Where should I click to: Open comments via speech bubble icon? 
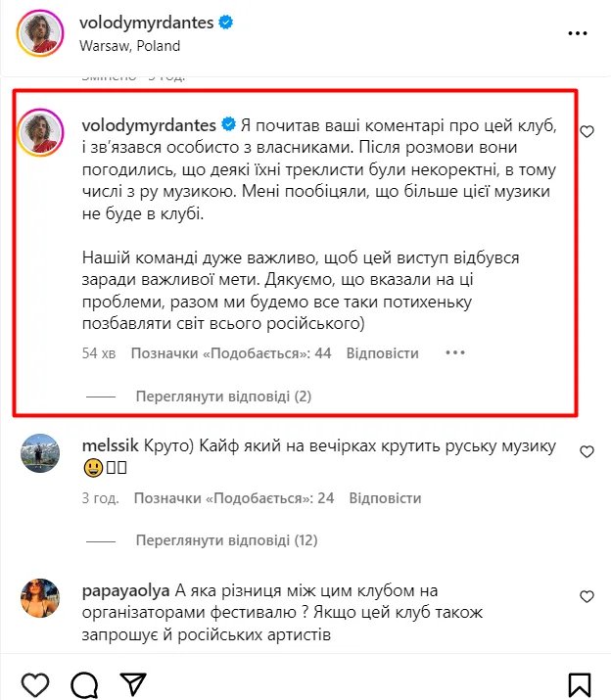point(84,682)
